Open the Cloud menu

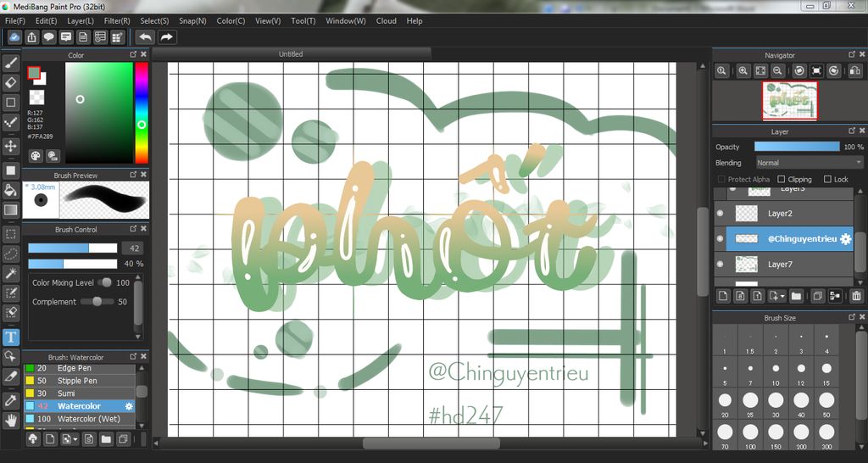(386, 20)
